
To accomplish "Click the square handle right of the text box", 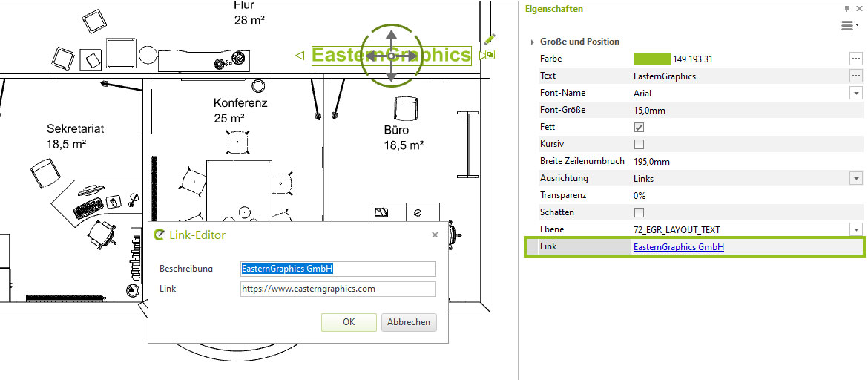I will (490, 54).
